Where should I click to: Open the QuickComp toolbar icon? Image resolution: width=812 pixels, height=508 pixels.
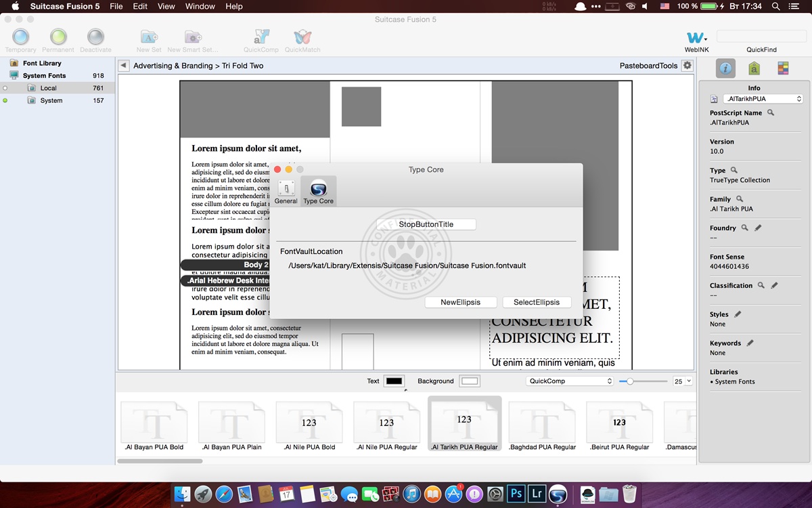pos(261,37)
